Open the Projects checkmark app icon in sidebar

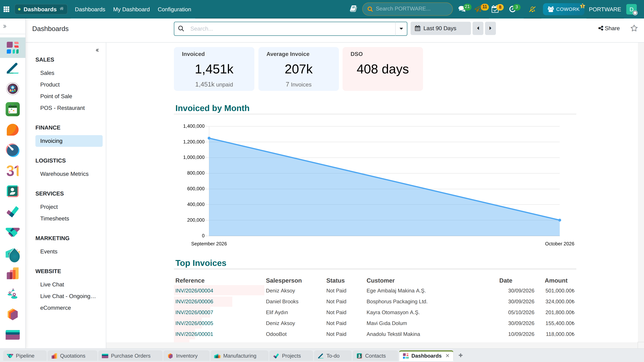click(12, 212)
